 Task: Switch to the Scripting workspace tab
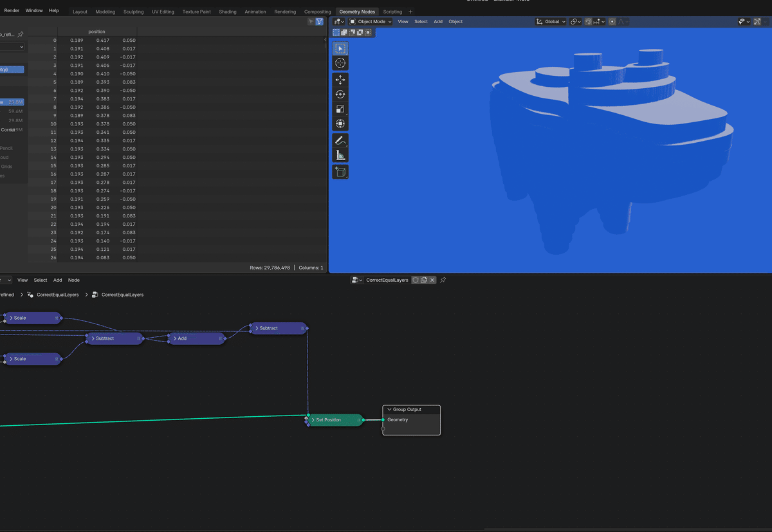coord(392,12)
